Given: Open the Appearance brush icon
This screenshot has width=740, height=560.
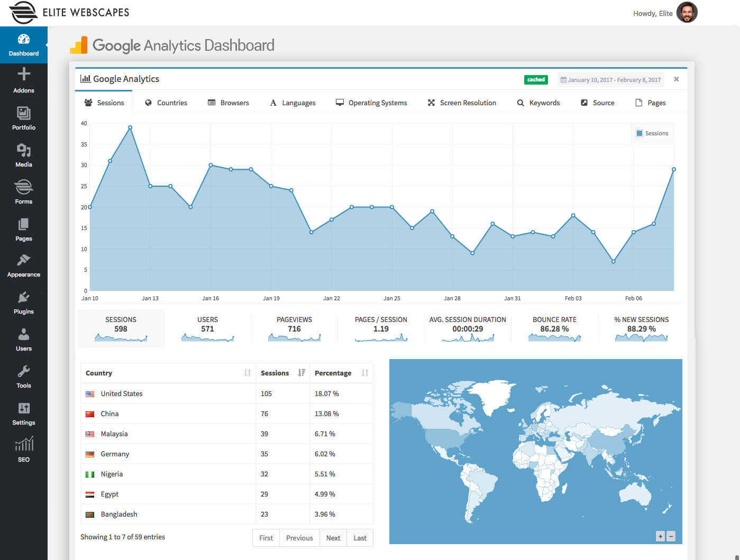Looking at the screenshot, I should click(x=24, y=260).
